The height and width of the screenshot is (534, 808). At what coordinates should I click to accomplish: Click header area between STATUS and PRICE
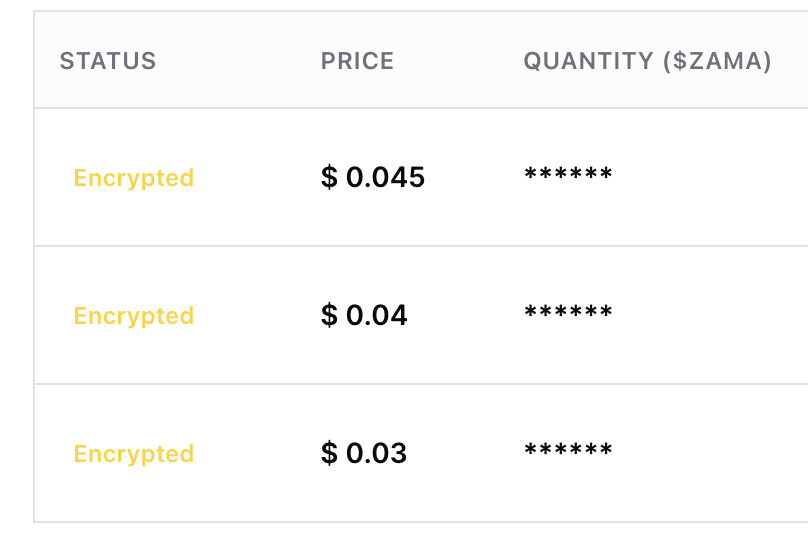click(x=238, y=61)
